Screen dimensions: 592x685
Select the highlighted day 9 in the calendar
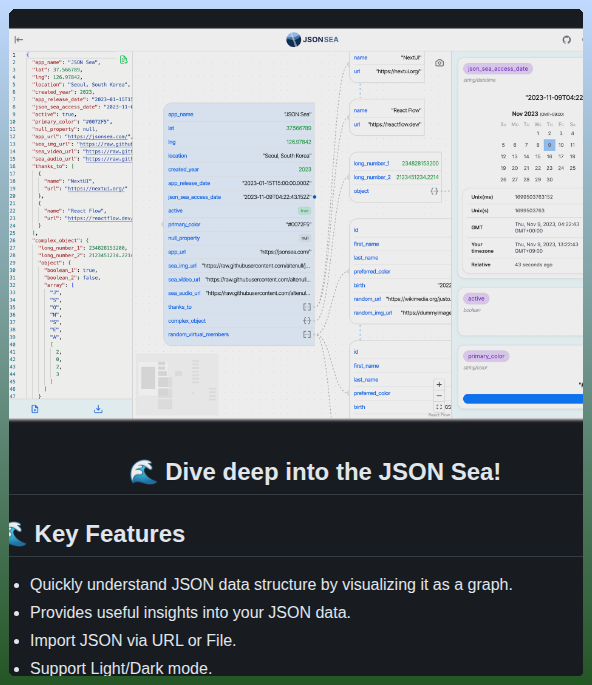click(x=549, y=145)
